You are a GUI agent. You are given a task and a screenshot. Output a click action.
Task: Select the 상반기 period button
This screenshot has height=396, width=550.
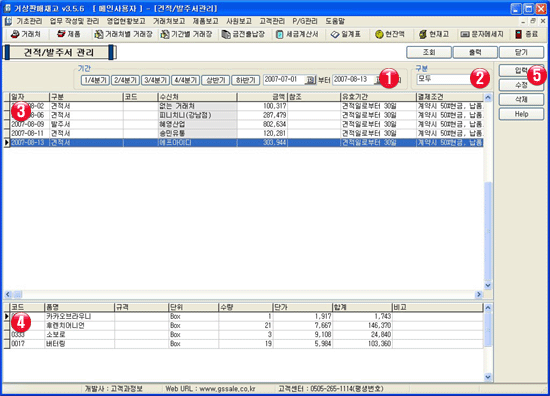(215, 80)
